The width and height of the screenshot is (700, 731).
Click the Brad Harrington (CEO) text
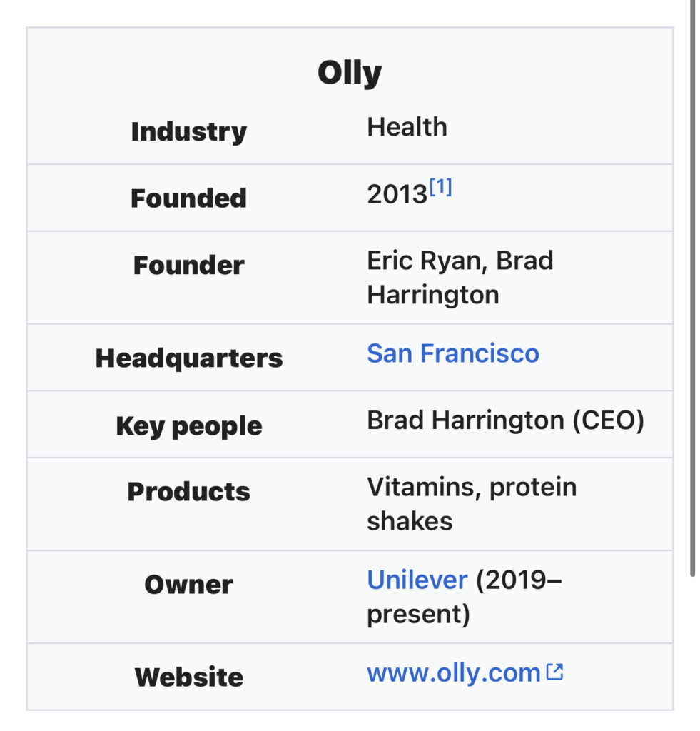(x=505, y=420)
